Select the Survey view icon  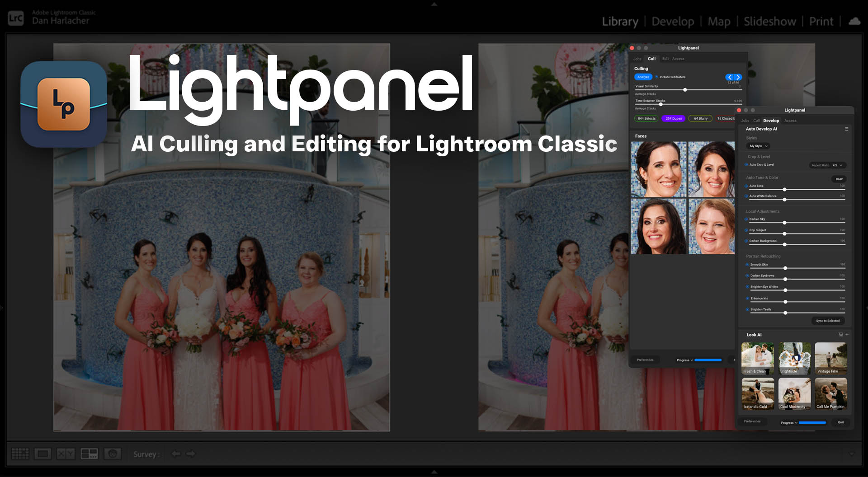pos(90,454)
